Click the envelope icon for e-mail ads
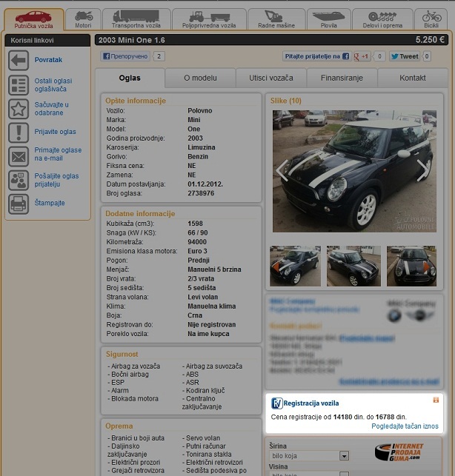Viewport: 455px width, 476px height. (19, 156)
